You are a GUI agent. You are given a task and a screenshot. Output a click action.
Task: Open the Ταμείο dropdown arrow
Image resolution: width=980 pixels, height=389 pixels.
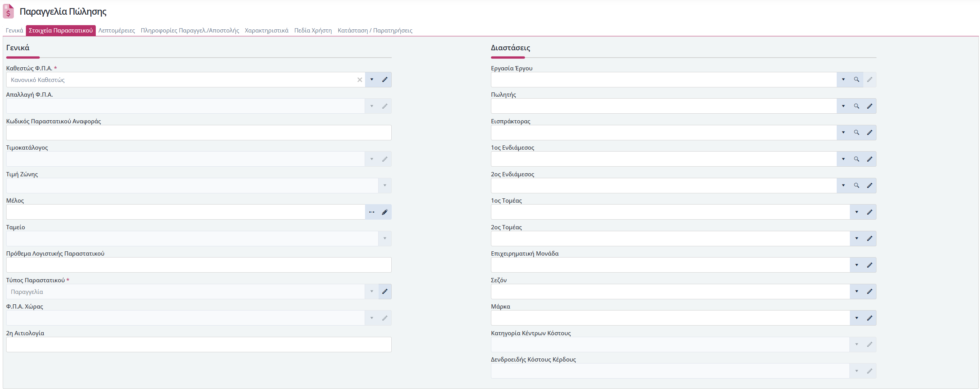pos(385,239)
